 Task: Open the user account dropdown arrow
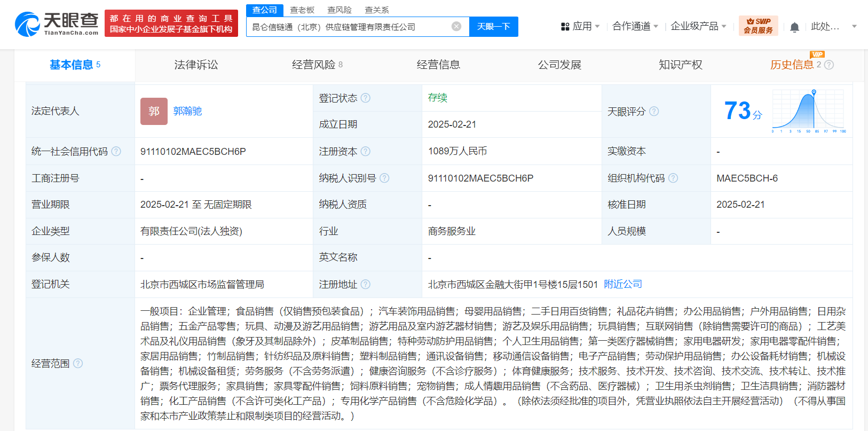point(854,26)
